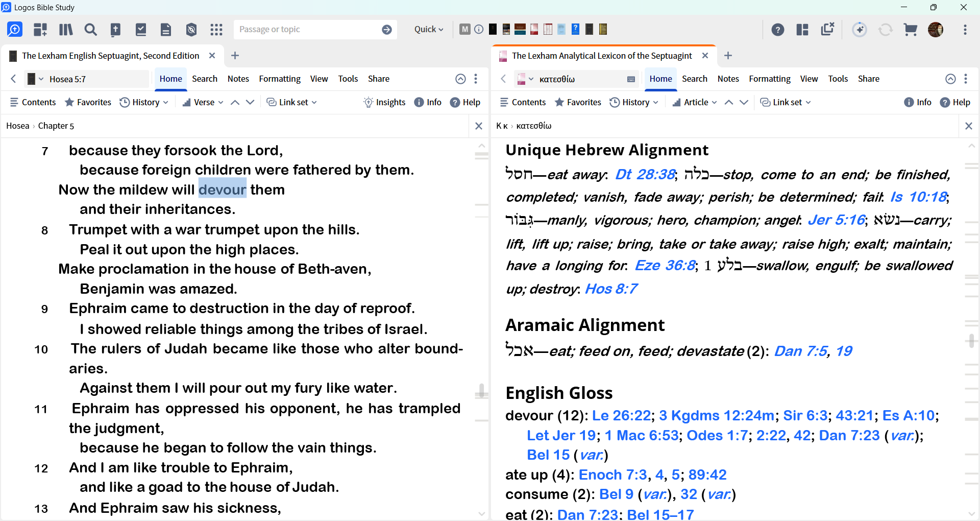Image resolution: width=980 pixels, height=521 pixels.
Task: Open the explorer shield icon in toolbar
Action: tap(191, 30)
